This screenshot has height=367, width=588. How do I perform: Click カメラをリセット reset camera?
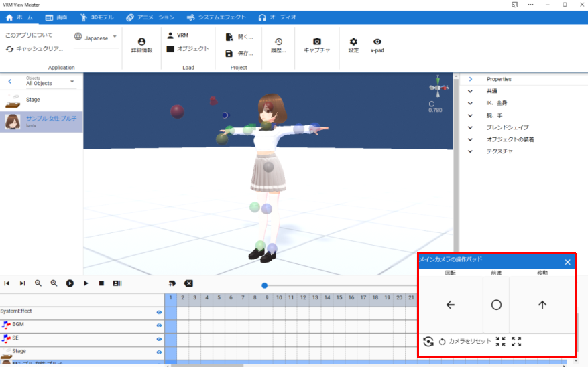point(465,341)
